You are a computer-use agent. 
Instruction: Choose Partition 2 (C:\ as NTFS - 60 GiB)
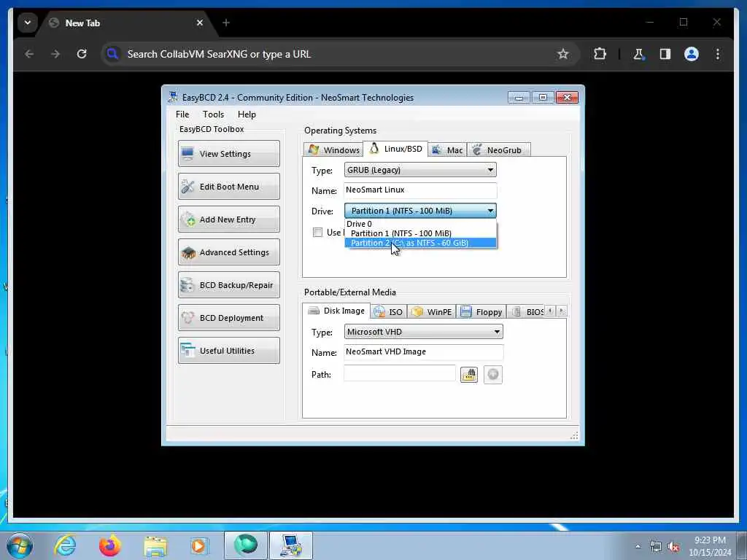[x=420, y=243]
